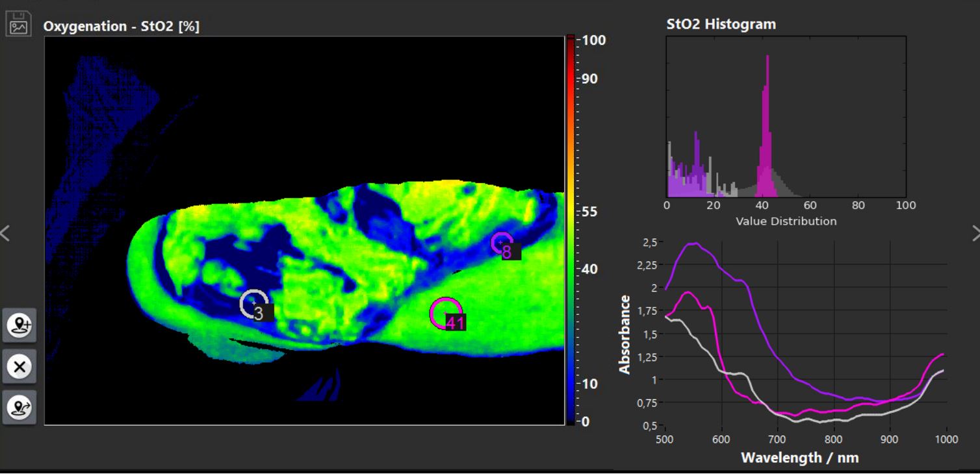
Task: Select the white marker labeled 3
Action: (x=254, y=304)
